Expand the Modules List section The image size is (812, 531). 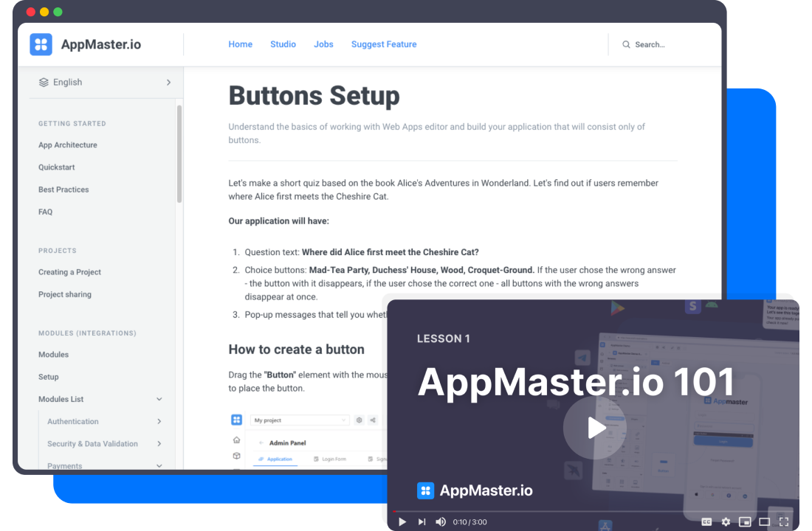(x=159, y=399)
